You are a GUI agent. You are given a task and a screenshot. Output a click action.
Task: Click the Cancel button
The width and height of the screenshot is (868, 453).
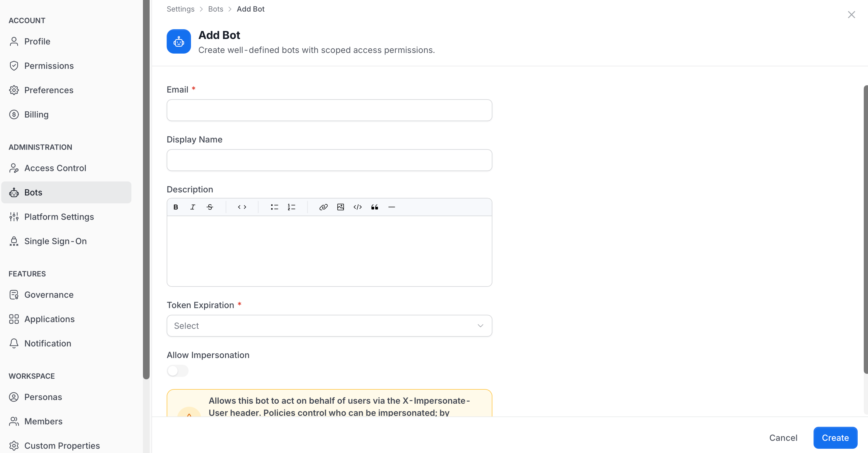click(783, 437)
